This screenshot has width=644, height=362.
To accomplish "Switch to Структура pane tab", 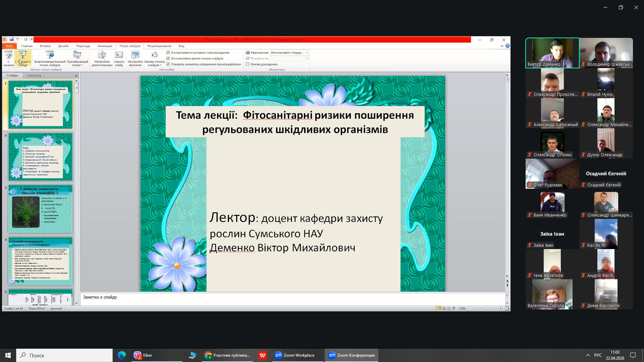I will pyautogui.click(x=34, y=75).
